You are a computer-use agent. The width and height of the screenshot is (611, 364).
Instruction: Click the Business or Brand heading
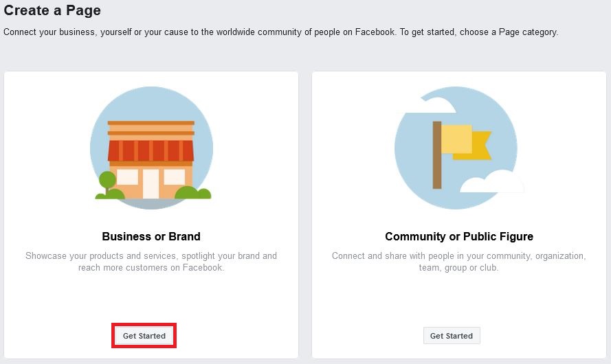click(151, 236)
